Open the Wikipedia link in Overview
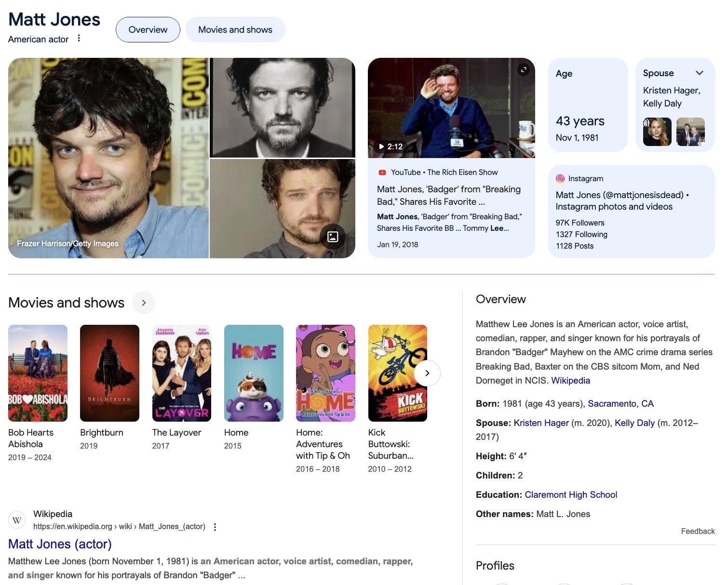Image resolution: width=728 pixels, height=585 pixels. point(570,381)
